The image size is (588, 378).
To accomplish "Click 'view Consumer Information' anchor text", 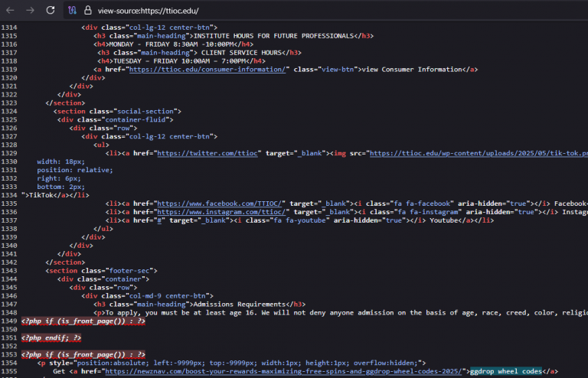I will pyautogui.click(x=412, y=70).
